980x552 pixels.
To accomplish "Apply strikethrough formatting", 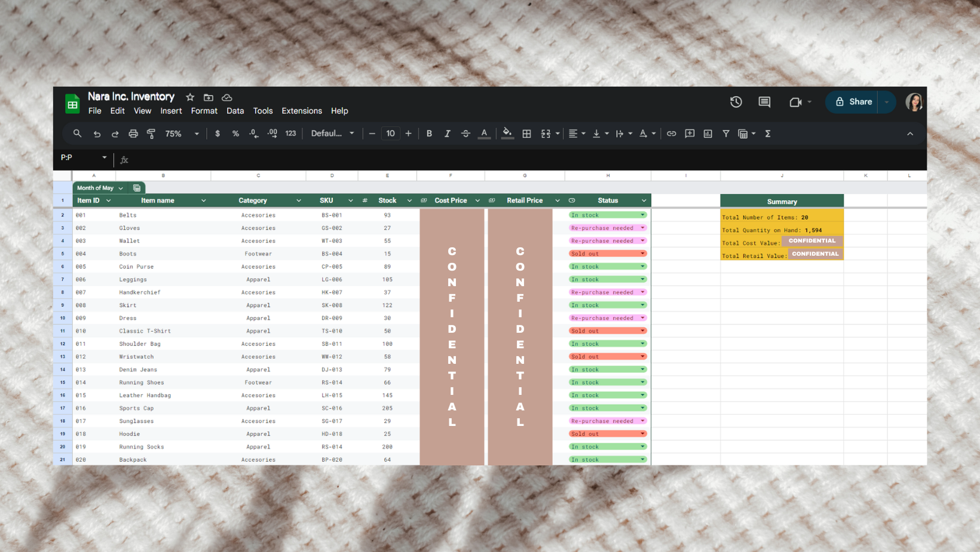I will click(x=465, y=134).
